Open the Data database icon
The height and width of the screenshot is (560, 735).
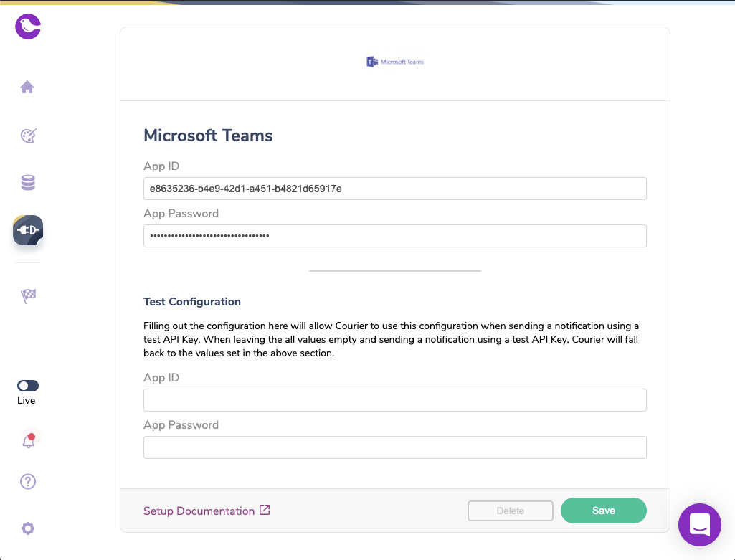point(28,183)
